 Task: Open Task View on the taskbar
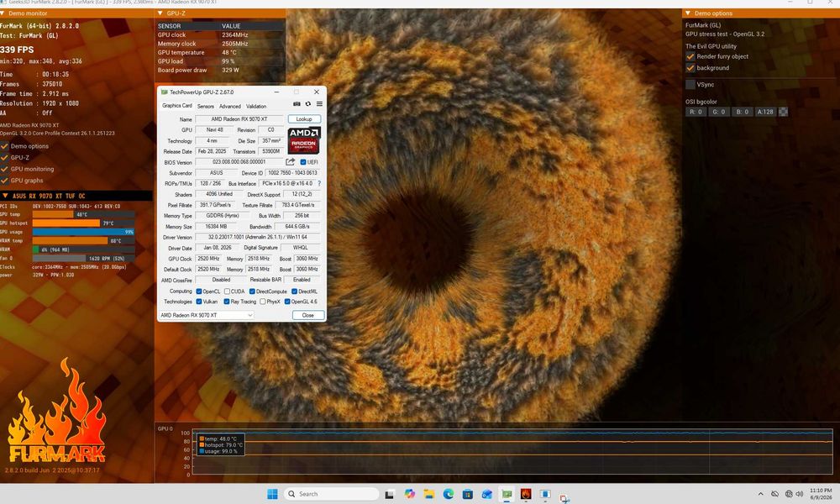[x=390, y=494]
